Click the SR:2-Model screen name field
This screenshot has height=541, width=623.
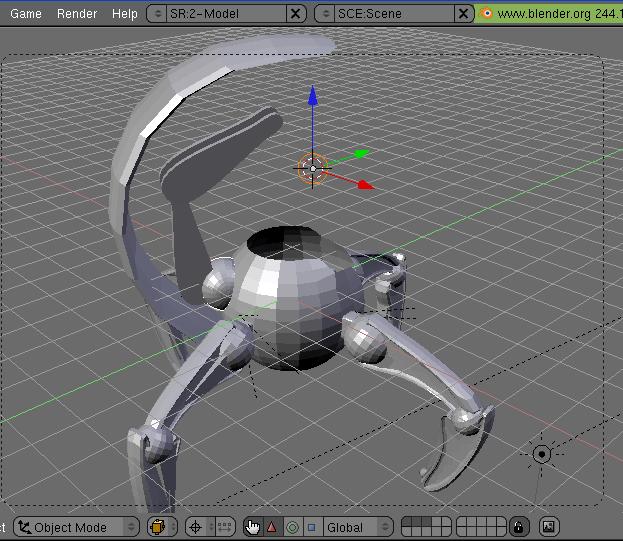226,14
